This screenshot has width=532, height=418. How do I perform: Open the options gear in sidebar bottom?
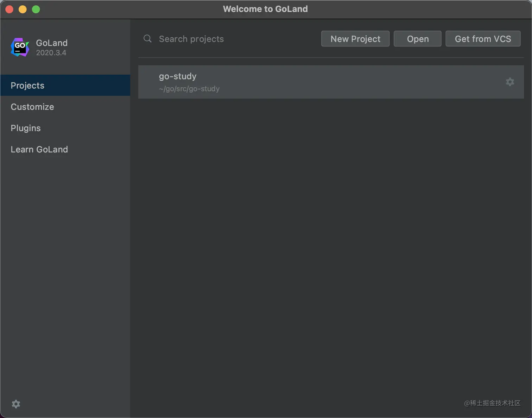tap(16, 404)
